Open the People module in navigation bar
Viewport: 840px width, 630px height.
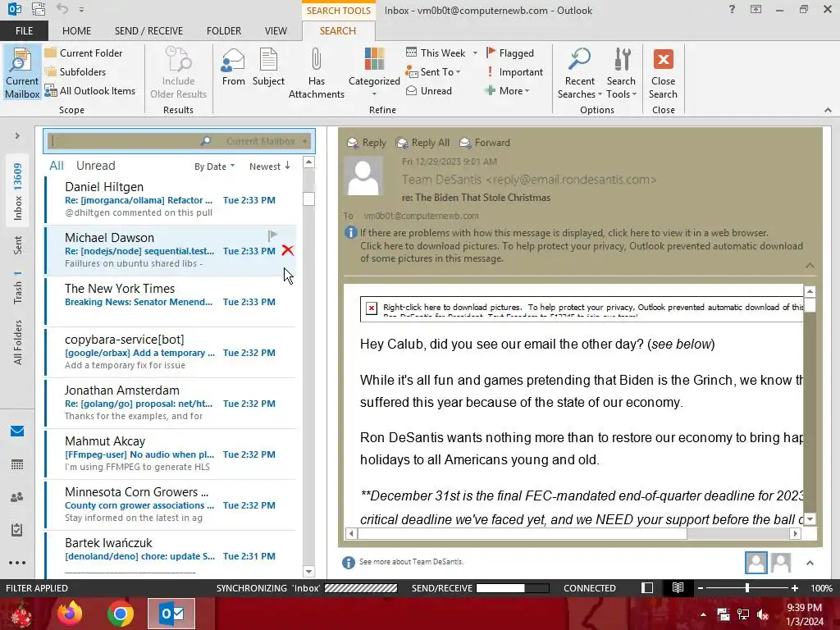pyautogui.click(x=17, y=497)
